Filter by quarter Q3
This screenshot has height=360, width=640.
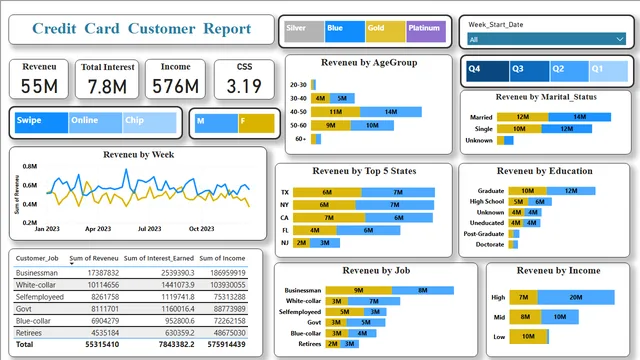point(529,71)
